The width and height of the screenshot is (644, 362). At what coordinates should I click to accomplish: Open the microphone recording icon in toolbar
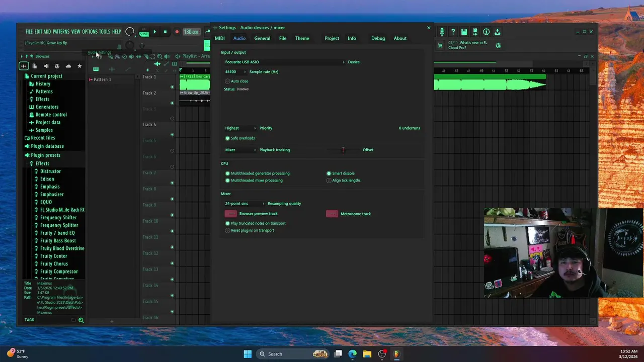pos(442,32)
